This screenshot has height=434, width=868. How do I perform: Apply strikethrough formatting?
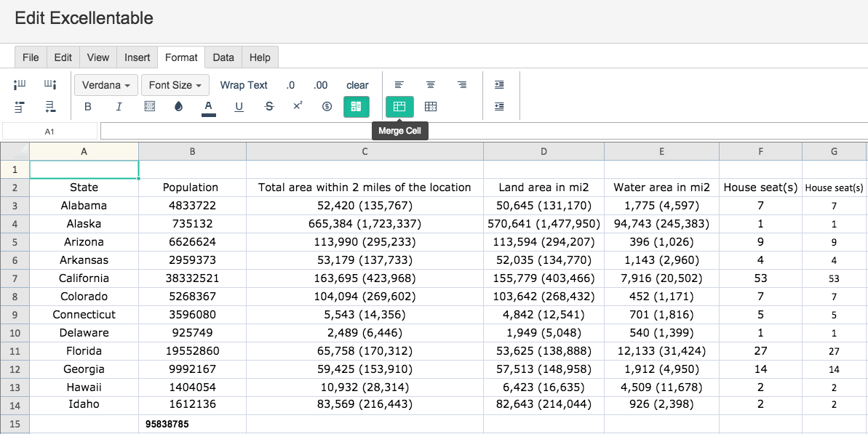269,107
